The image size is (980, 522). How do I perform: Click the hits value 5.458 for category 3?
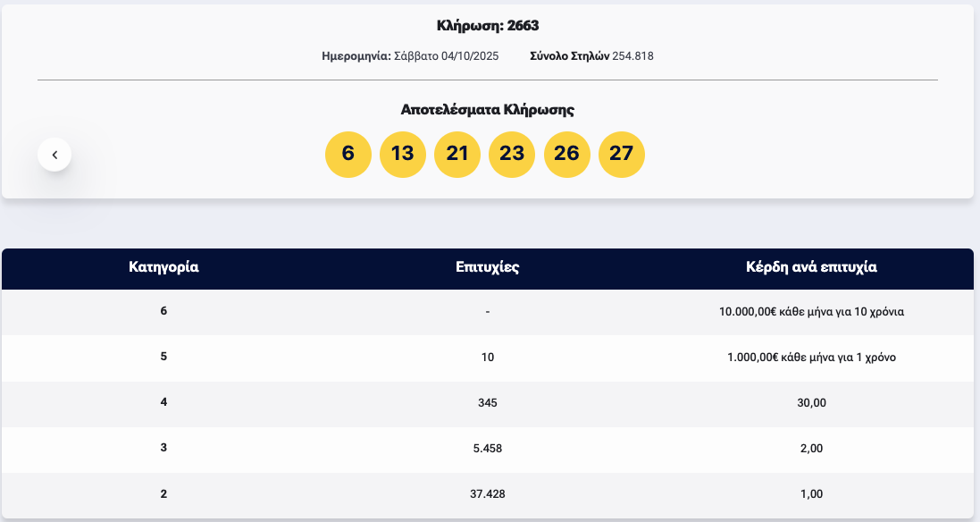pyautogui.click(x=488, y=448)
